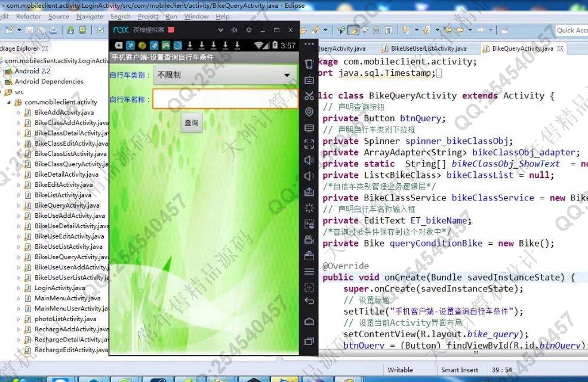588x382 pixels.
Task: Click the Writable status bar entry
Action: (x=400, y=370)
